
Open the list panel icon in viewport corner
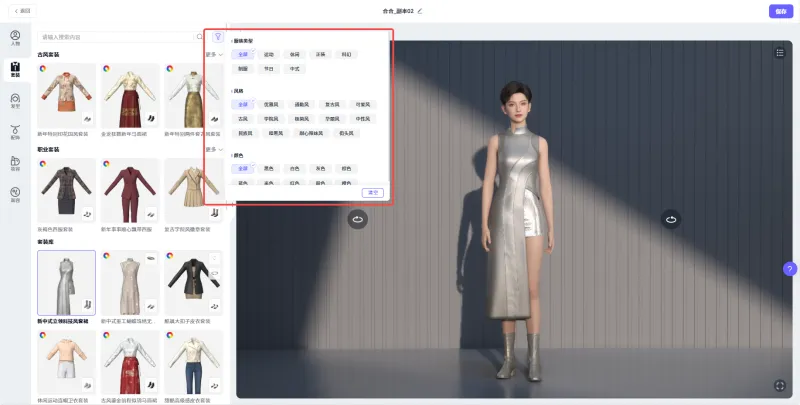point(780,53)
